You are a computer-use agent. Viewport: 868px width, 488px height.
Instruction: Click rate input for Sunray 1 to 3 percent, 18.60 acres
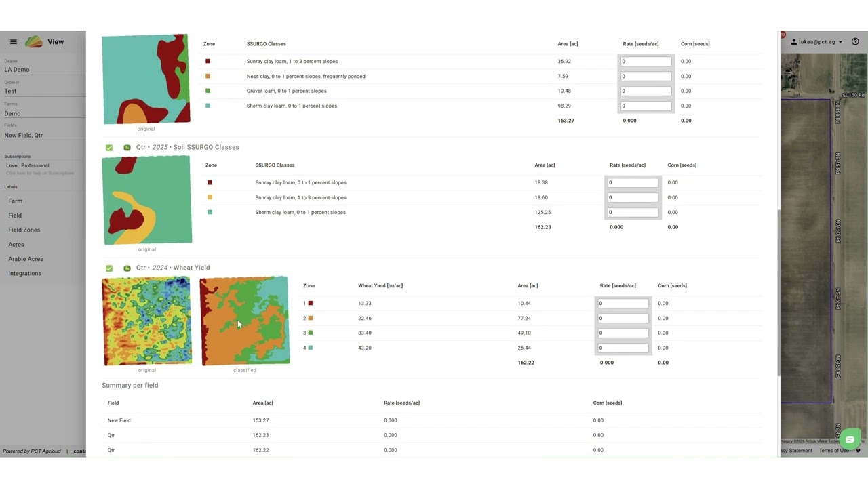tap(633, 197)
